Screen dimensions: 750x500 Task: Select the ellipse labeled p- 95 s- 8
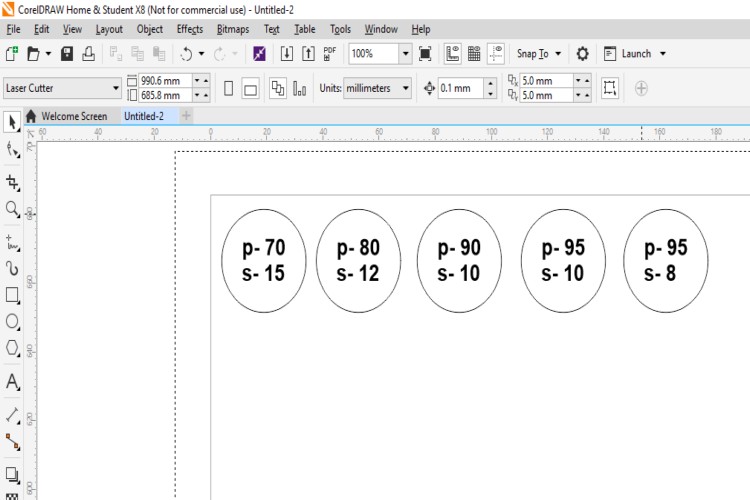(666, 261)
